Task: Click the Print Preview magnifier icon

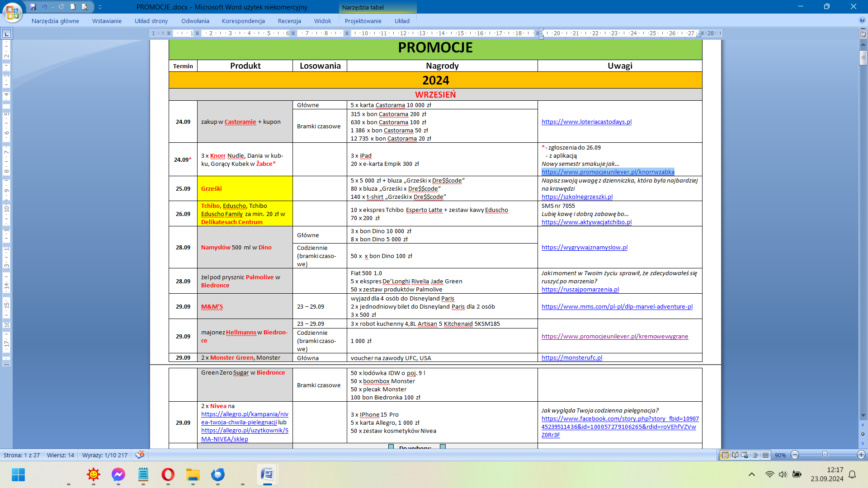Action: click(85, 7)
